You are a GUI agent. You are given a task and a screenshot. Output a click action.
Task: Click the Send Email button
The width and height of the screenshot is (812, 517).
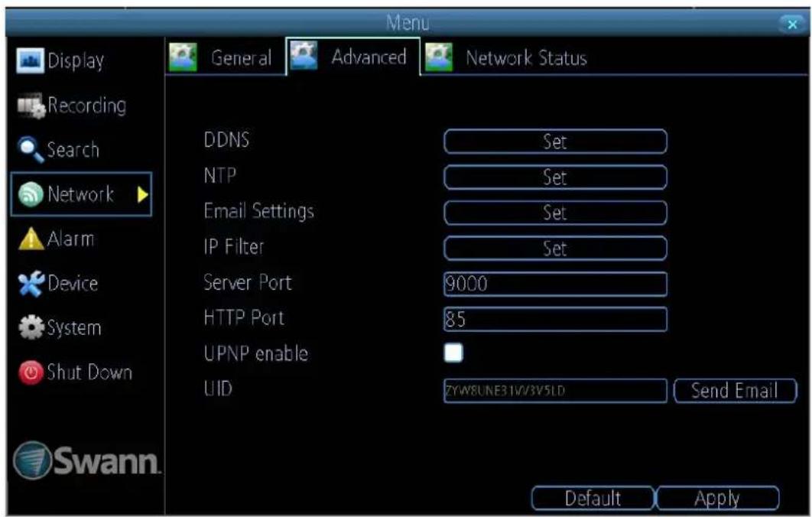pos(735,391)
